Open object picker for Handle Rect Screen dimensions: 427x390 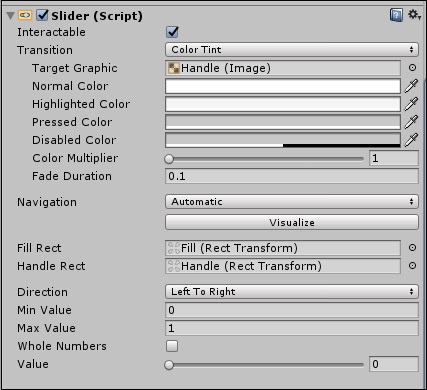click(412, 266)
